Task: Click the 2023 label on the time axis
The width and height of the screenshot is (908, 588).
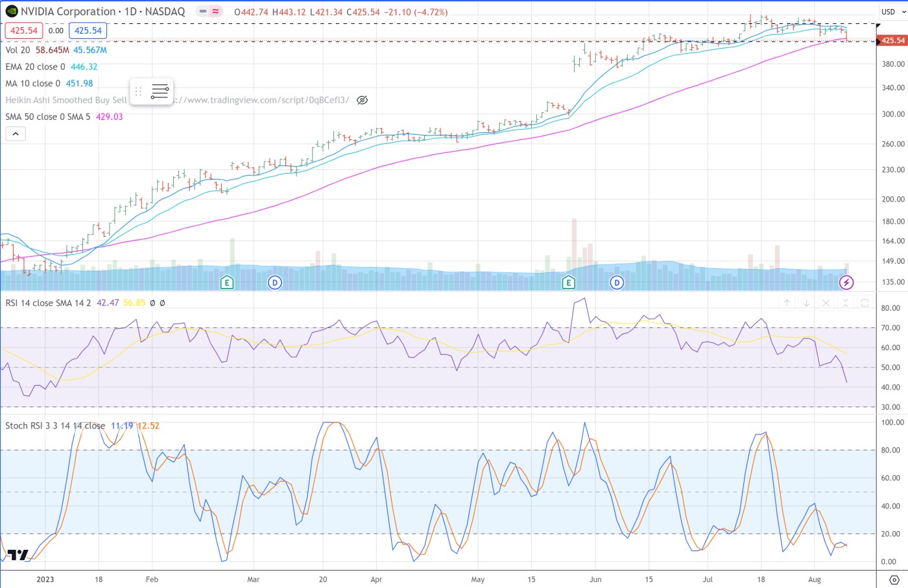Action: tap(45, 580)
